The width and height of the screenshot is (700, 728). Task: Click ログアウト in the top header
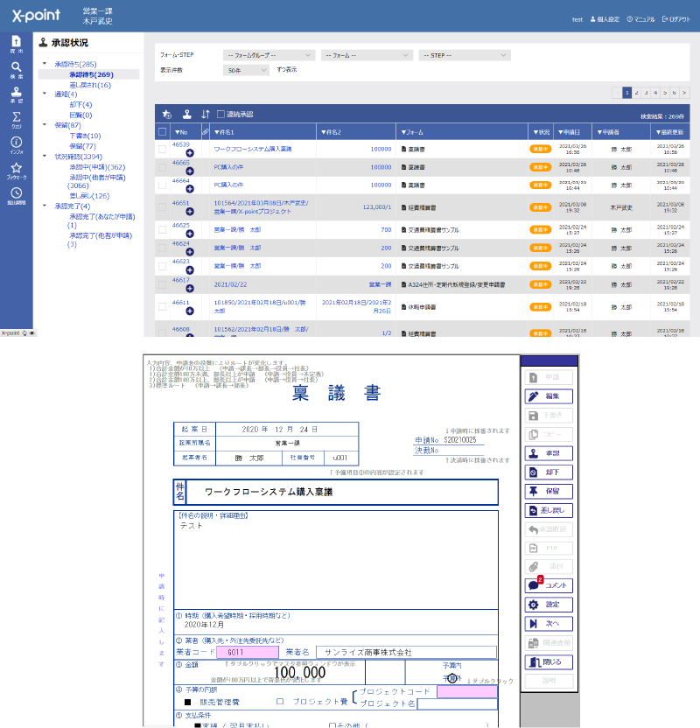(675, 19)
